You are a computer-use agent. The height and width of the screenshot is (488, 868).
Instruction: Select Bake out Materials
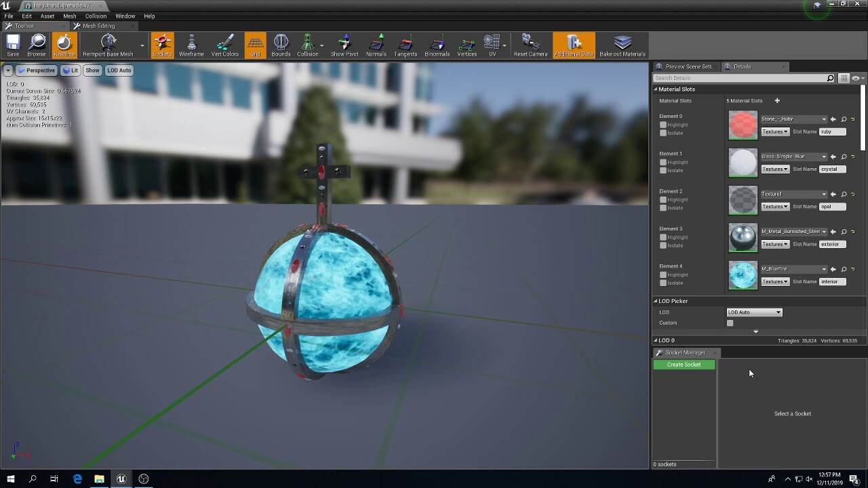[623, 45]
